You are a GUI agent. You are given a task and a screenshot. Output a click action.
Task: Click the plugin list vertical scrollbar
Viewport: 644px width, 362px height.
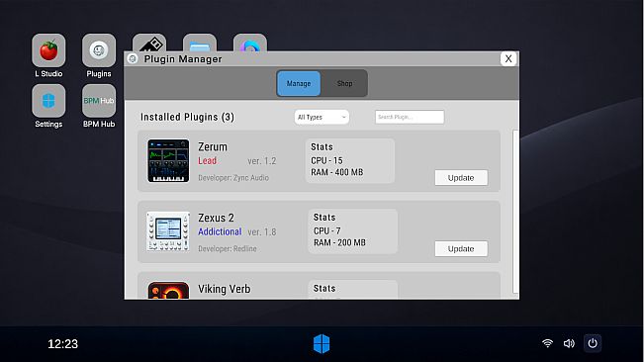coord(515,212)
